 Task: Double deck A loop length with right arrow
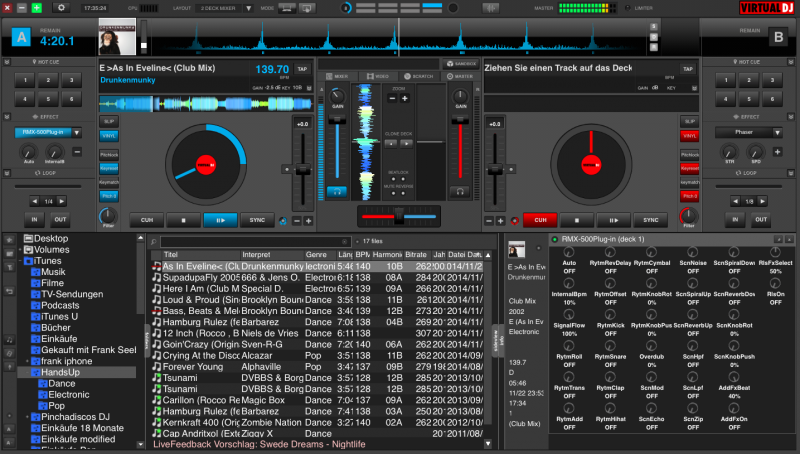point(61,201)
